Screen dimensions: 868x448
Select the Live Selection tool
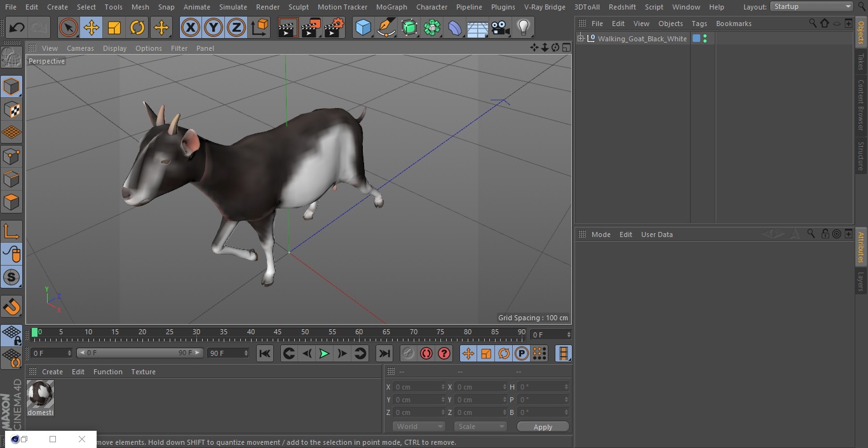[x=69, y=28]
